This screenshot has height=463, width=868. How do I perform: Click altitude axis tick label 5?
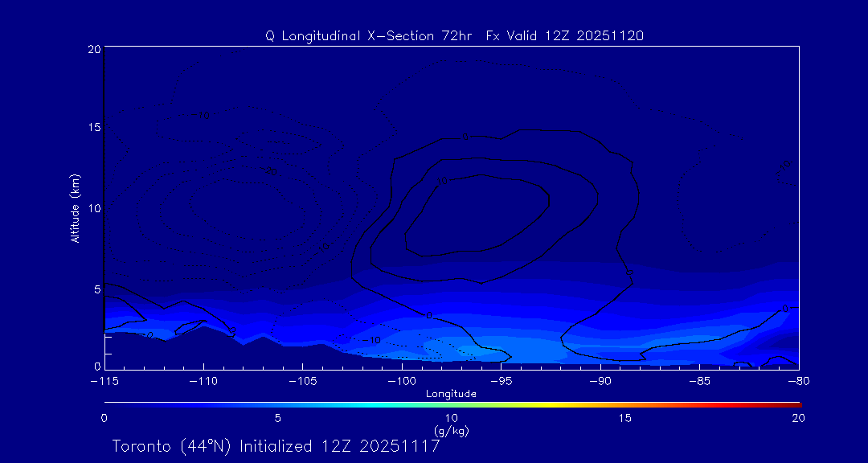tap(97, 289)
